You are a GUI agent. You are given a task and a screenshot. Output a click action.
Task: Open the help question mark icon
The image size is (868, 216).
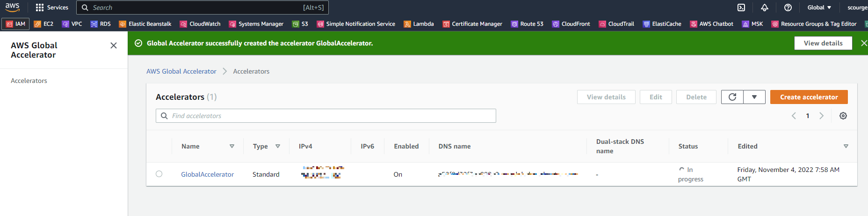pyautogui.click(x=788, y=7)
